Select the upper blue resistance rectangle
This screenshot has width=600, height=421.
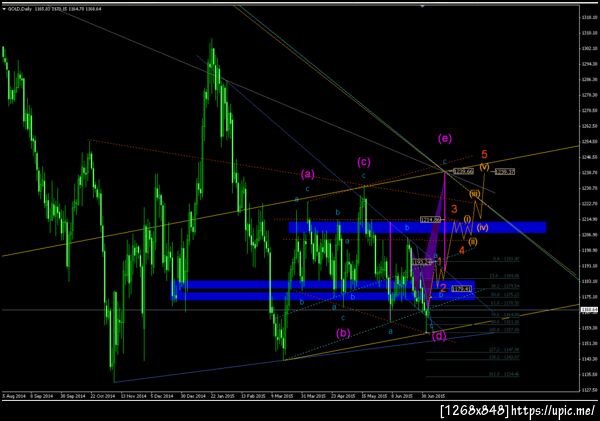[x=417, y=227]
